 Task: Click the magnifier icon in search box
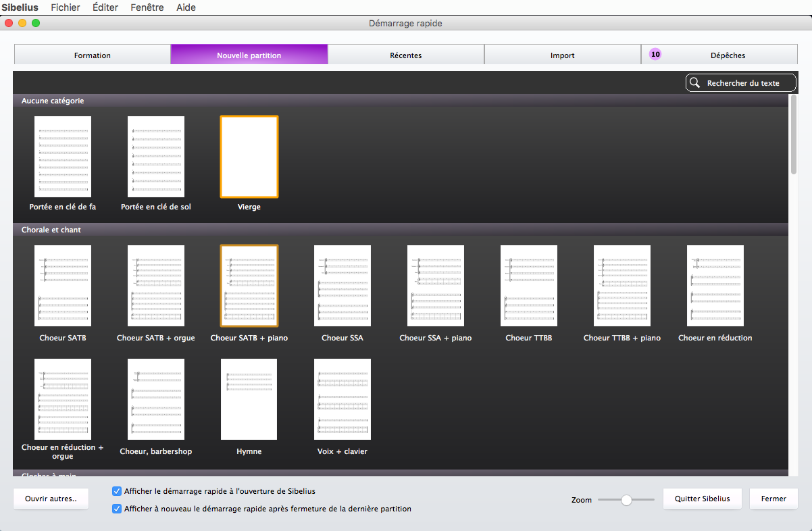point(694,83)
